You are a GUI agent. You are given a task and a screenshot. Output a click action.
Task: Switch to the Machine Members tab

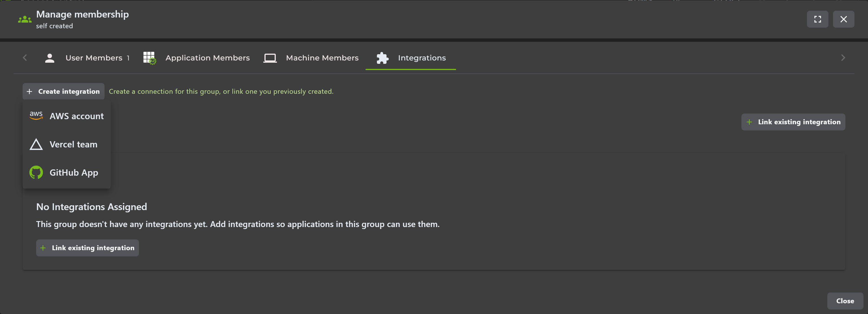(x=311, y=58)
